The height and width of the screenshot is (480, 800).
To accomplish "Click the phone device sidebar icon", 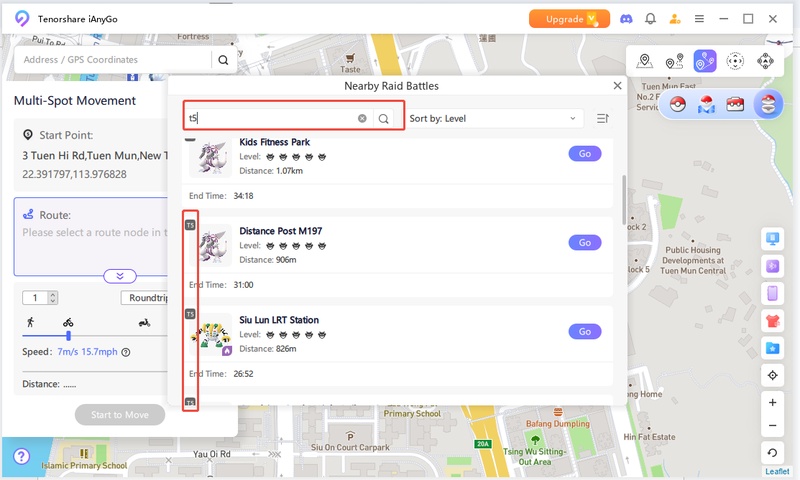I will coord(772,293).
